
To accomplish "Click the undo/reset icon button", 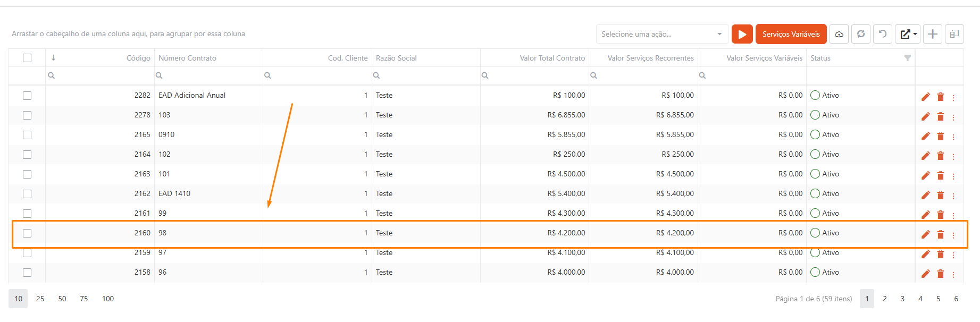I will [x=883, y=34].
